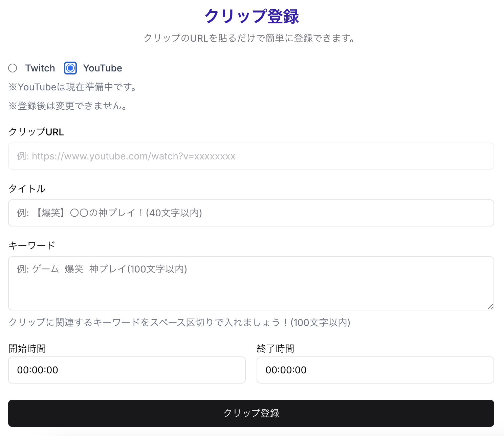504x436 pixels.
Task: Click the クリップURL field label
Action: [36, 132]
